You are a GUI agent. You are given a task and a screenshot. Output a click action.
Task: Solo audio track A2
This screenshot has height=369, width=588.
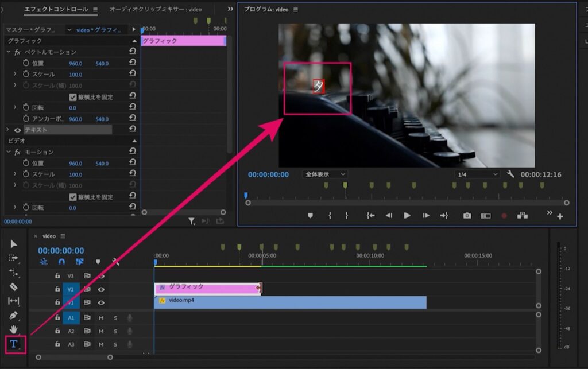click(x=115, y=331)
